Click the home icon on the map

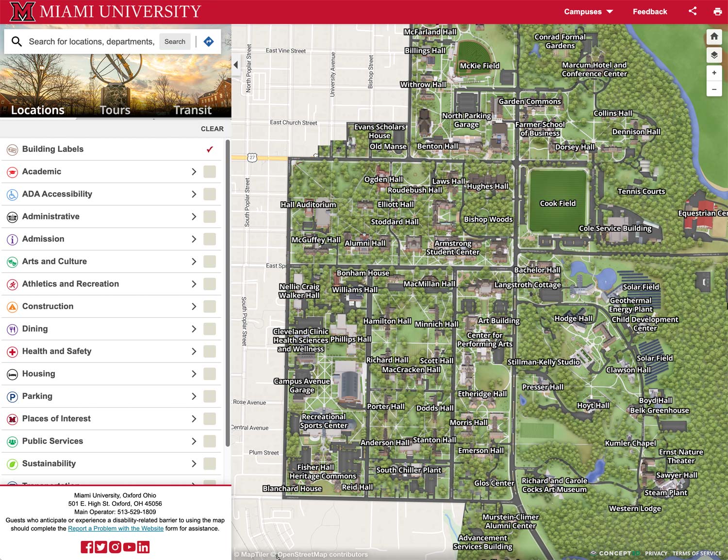tap(714, 36)
